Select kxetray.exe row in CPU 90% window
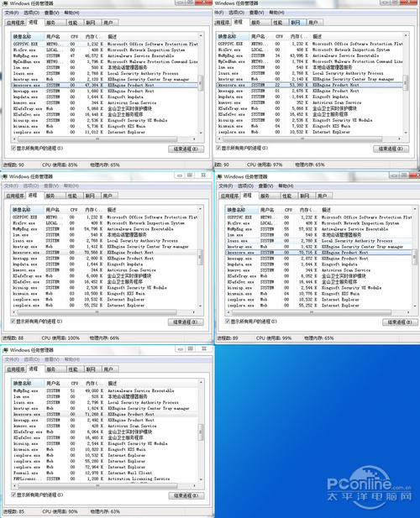 click(105, 408)
